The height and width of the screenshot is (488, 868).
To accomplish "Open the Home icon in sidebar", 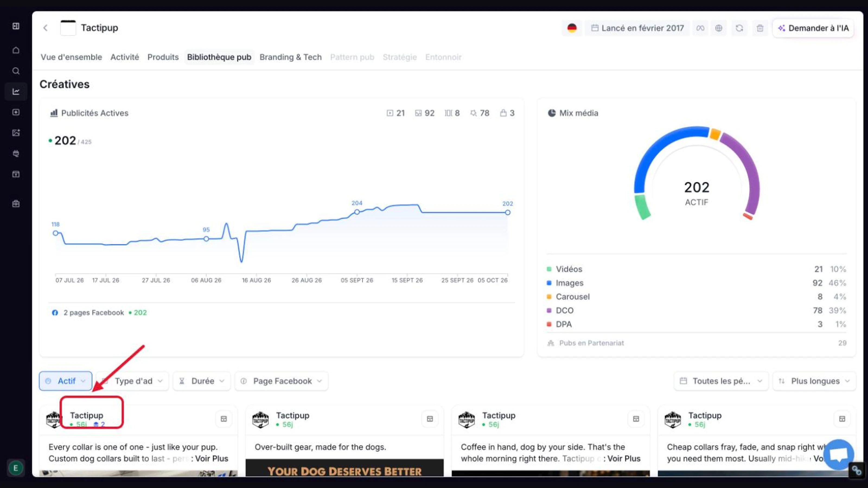I will click(x=16, y=50).
